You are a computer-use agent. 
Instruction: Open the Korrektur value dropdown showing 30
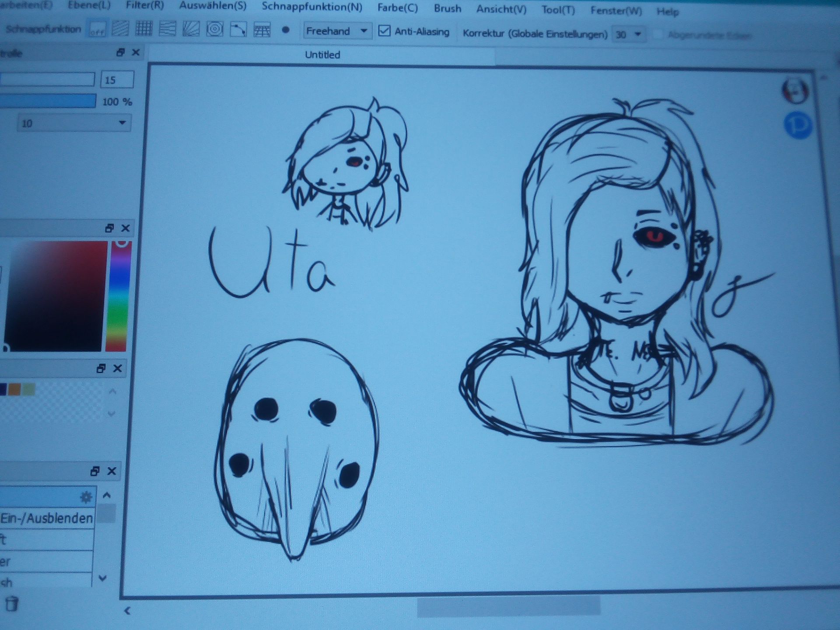629,34
